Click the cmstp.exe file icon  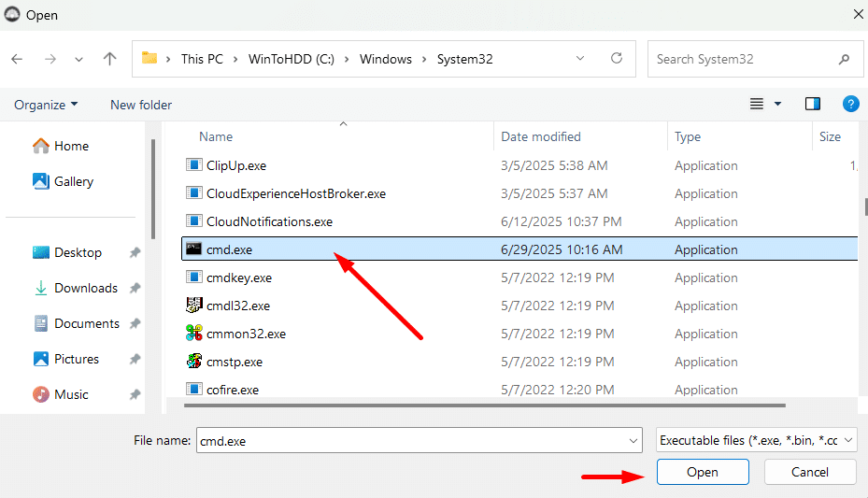[x=193, y=362]
